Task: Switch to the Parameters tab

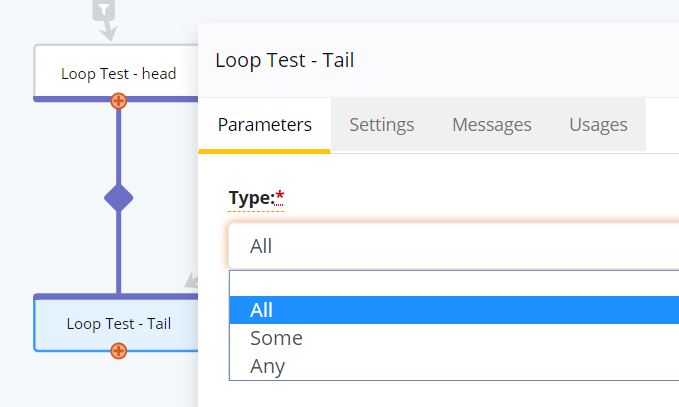Action: (264, 125)
